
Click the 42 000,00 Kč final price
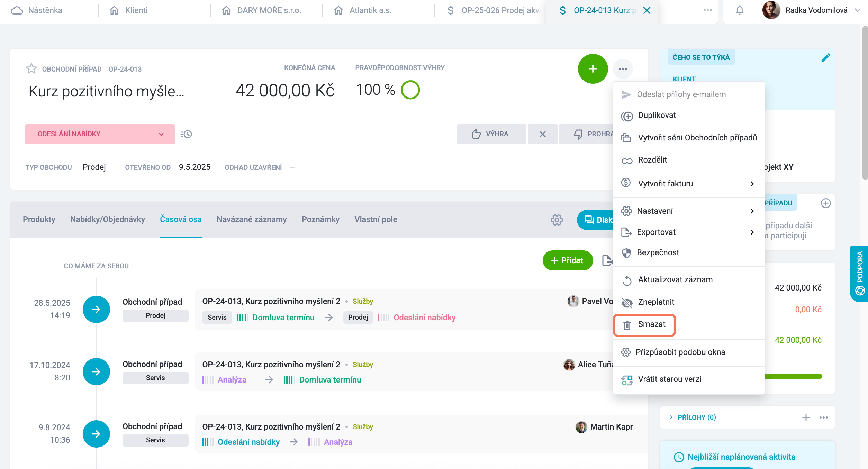[x=285, y=91]
